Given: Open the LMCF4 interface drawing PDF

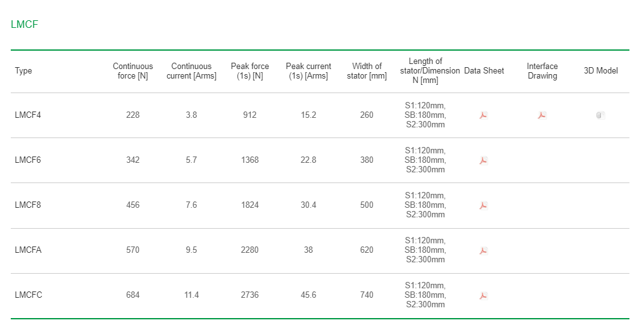Looking at the screenshot, I should click(542, 115).
